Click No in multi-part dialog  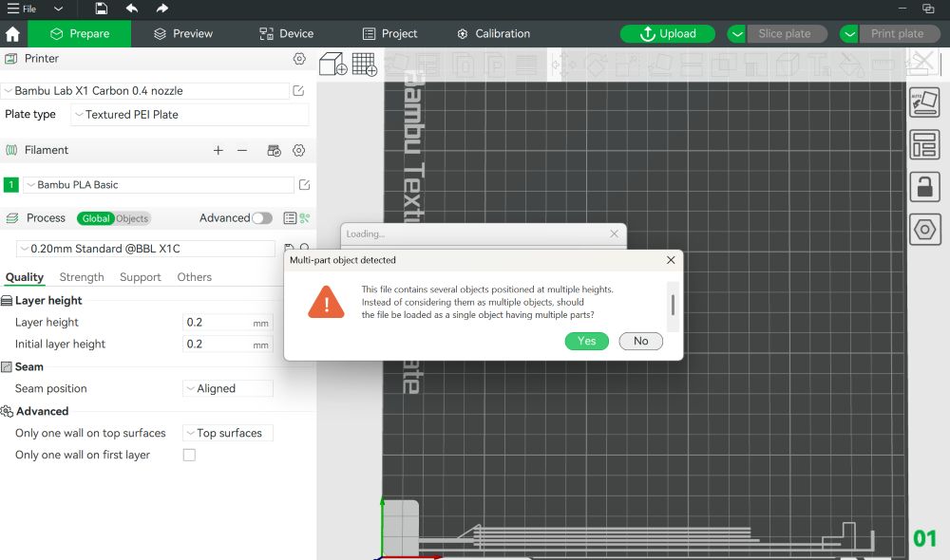[x=641, y=341]
